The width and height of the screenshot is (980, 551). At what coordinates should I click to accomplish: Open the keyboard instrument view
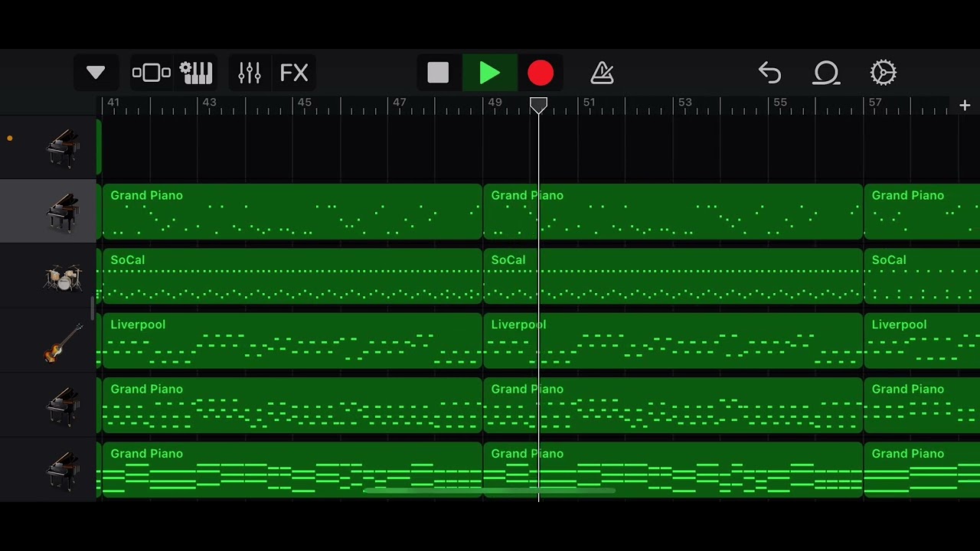pos(196,73)
